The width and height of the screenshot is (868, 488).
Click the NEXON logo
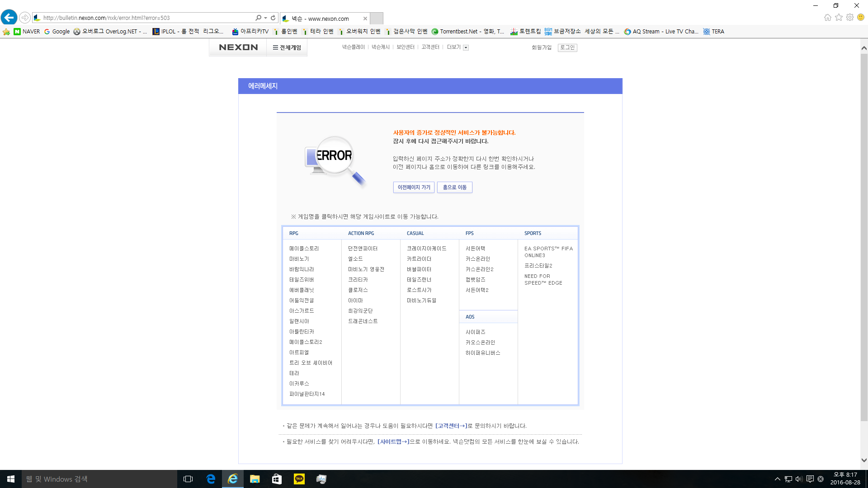238,47
